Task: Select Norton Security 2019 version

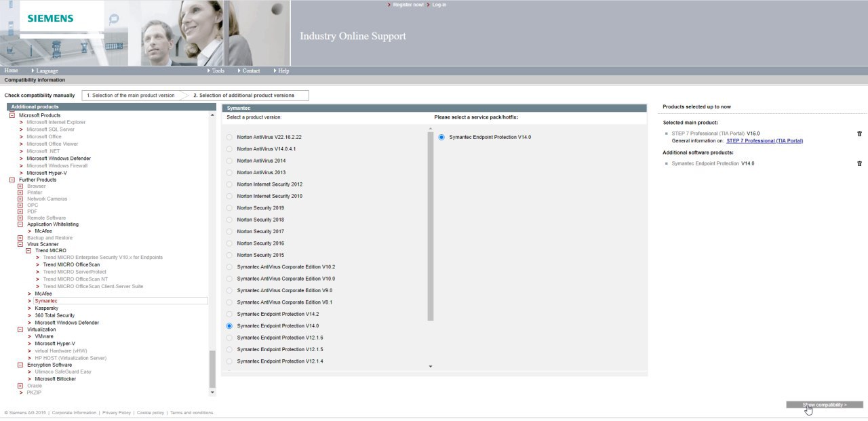Action: 229,207
